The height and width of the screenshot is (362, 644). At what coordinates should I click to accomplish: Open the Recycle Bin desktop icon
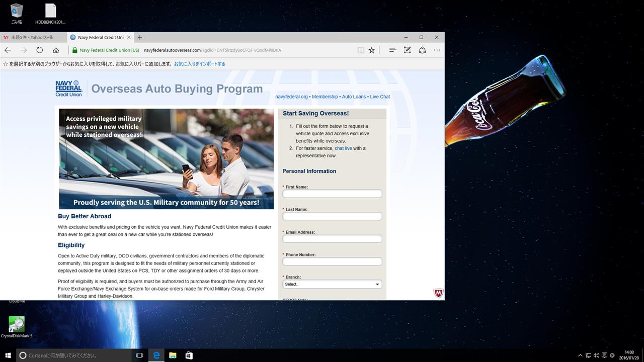click(x=17, y=14)
